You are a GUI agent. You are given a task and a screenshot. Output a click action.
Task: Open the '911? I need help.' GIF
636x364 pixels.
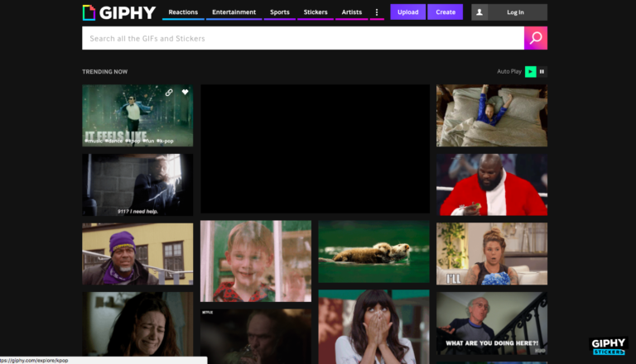[137, 184]
